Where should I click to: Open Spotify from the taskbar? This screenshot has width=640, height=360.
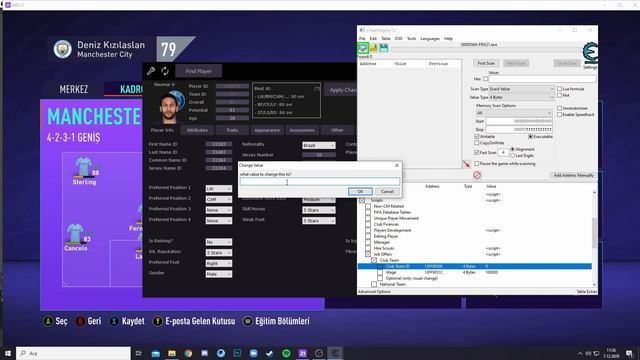[286, 353]
